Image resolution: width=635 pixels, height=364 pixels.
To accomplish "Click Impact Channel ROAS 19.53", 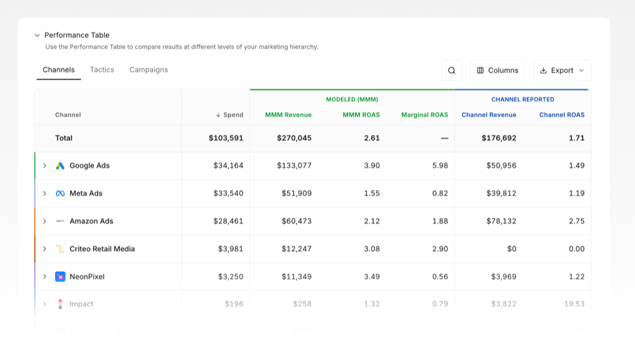I will click(575, 304).
